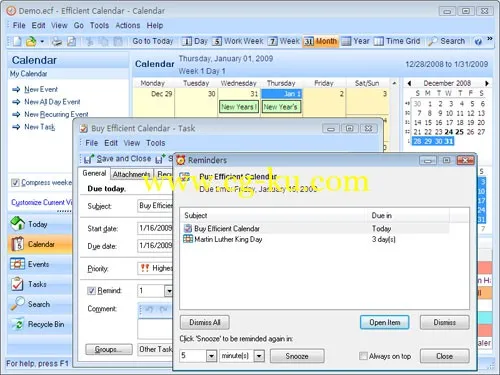Open Today in the navigation pane

click(39, 224)
